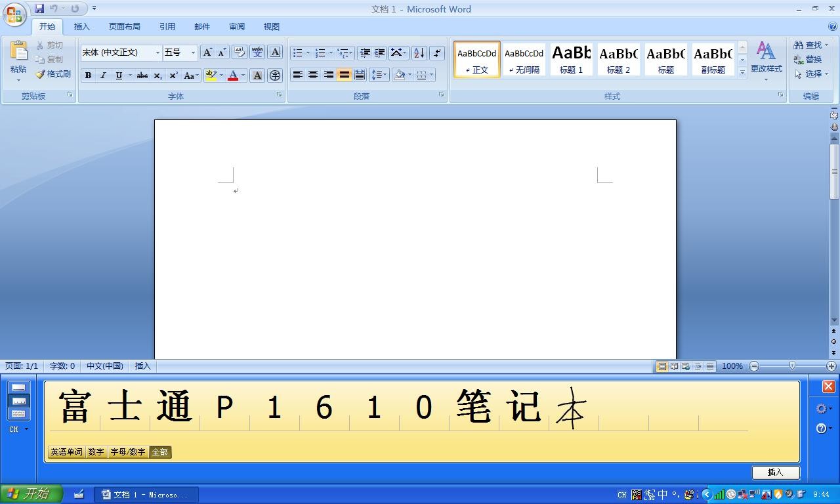
Task: Expand the styles gallery More arrow
Action: [x=742, y=72]
